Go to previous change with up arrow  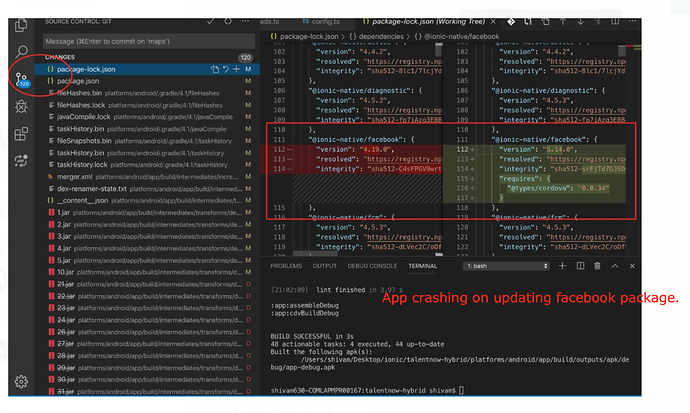coord(563,22)
